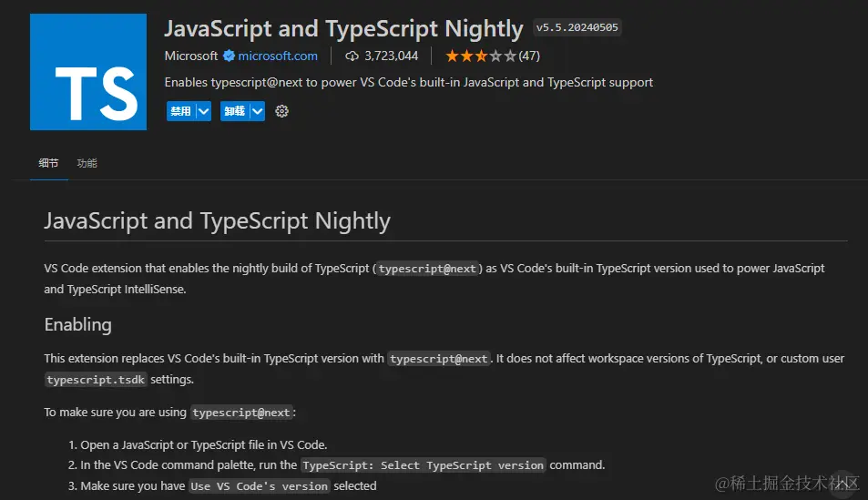This screenshot has height=500, width=868.
Task: Click the 禁用 (Disable) button
Action: click(x=181, y=111)
